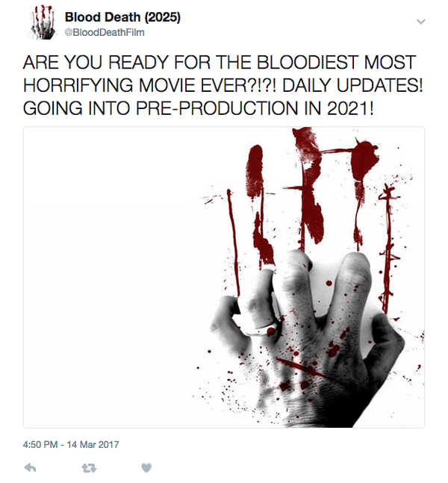Click the "4:50 PM" time in timestamp
The image size is (448, 483).
[43, 444]
